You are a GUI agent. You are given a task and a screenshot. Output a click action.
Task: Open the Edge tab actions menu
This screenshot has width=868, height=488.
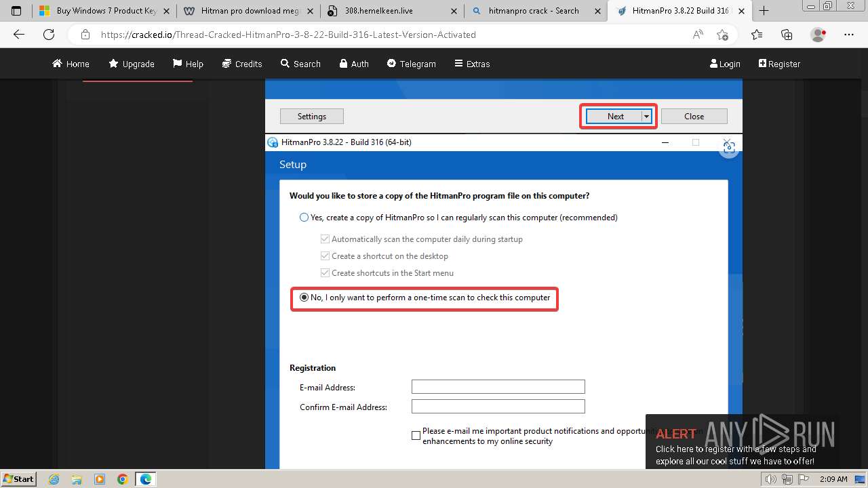(x=16, y=11)
